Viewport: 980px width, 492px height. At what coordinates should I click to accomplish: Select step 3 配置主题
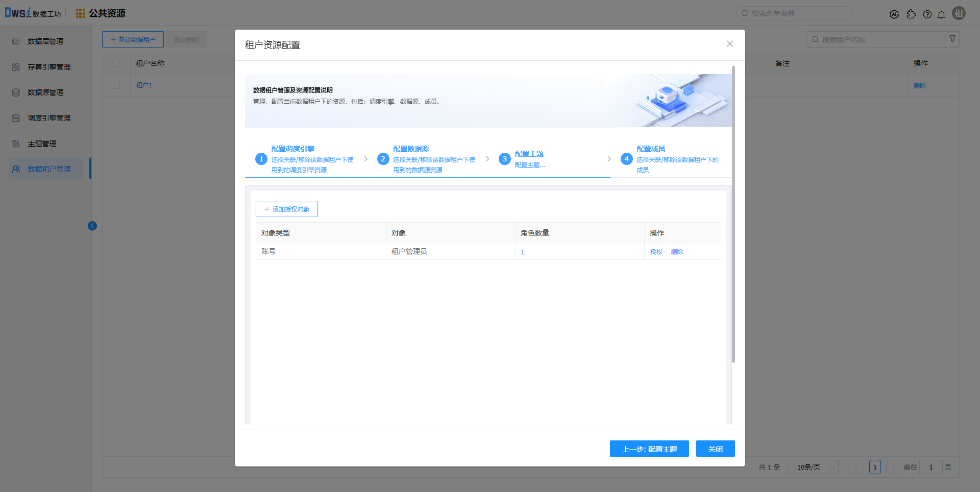(529, 154)
